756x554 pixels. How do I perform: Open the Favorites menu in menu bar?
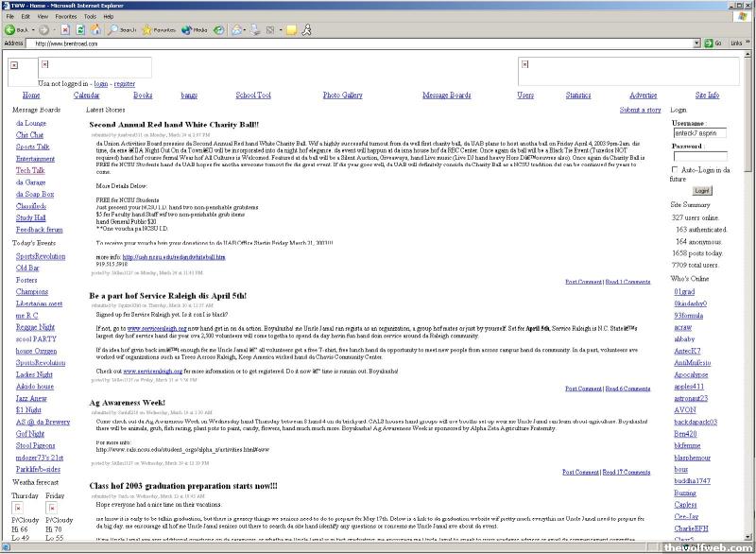click(x=65, y=16)
